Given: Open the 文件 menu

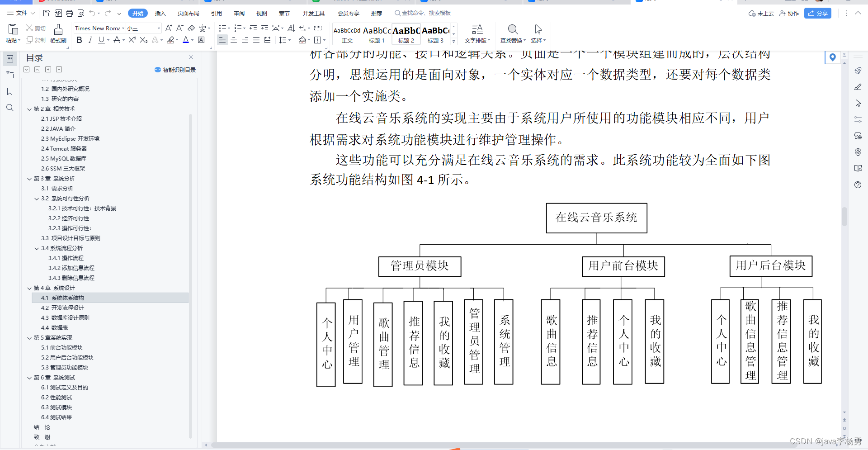Looking at the screenshot, I should pos(21,13).
